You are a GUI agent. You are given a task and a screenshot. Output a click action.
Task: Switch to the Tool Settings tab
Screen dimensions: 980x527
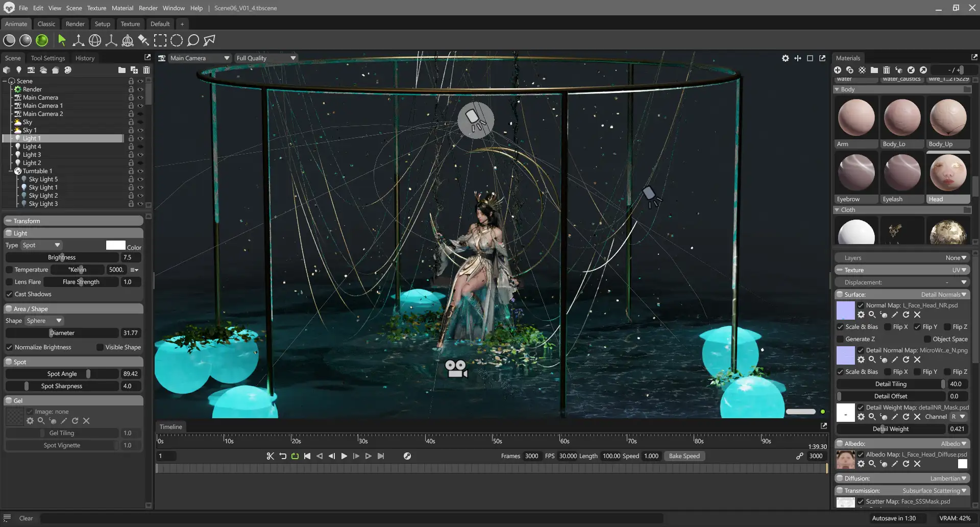click(x=48, y=58)
